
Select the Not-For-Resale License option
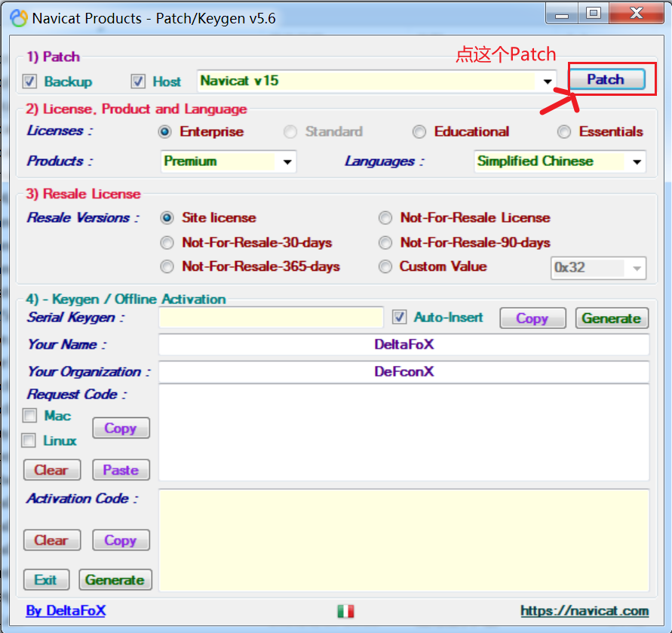385,218
